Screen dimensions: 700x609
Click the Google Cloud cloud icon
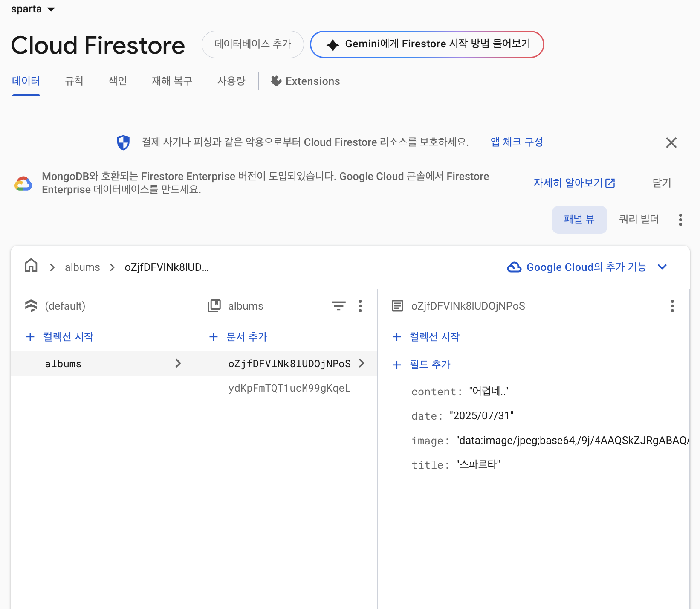514,267
